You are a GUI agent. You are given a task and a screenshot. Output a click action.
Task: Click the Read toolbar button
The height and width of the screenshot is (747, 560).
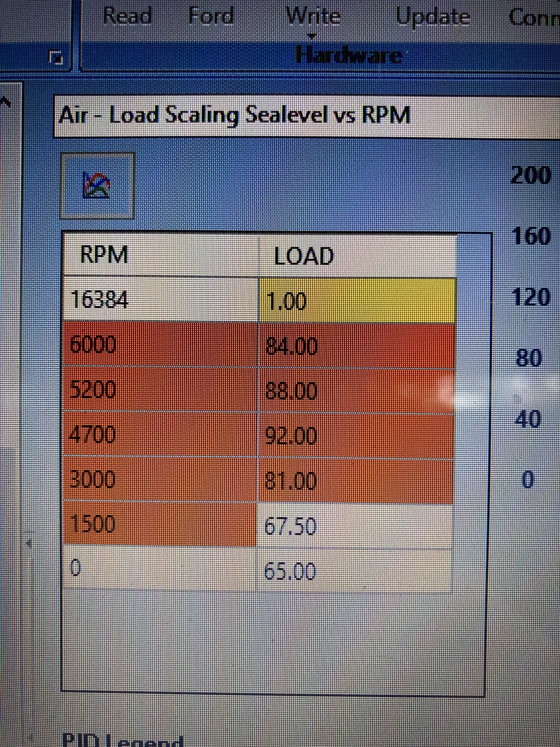click(127, 16)
